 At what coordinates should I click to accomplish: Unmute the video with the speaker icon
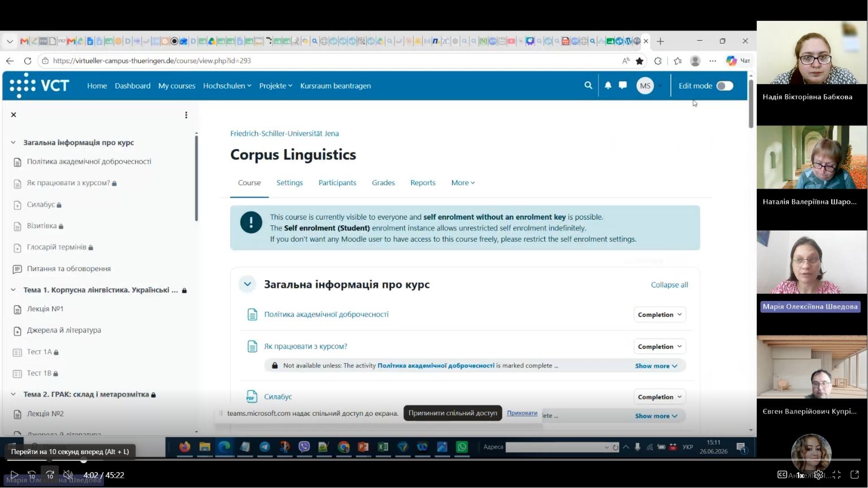pos(68,475)
